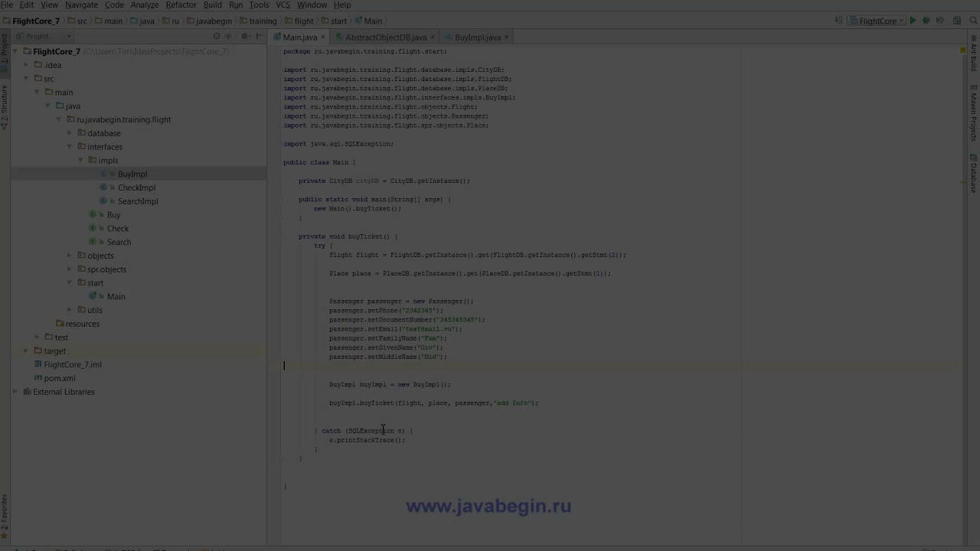Open the Refactor menu

(181, 5)
